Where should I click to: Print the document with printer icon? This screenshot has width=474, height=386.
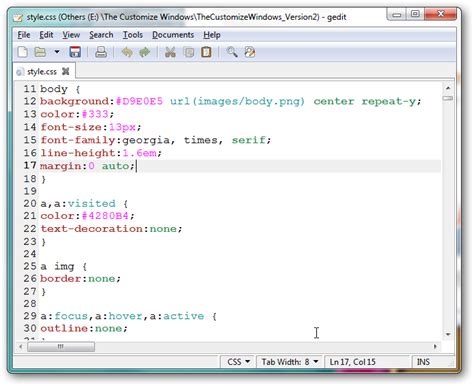coord(101,52)
